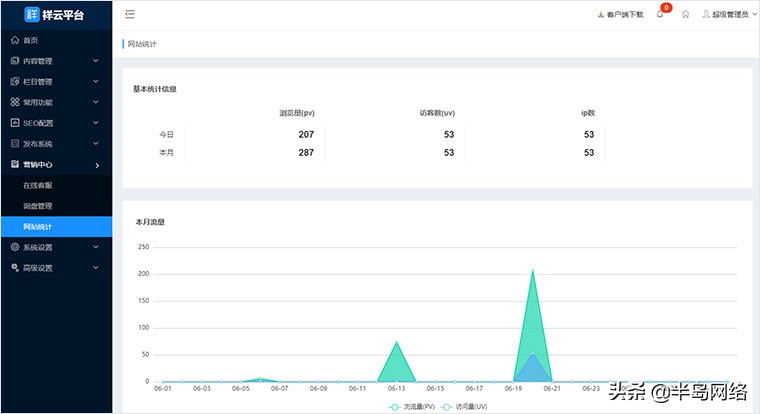This screenshot has height=414, width=760.
Task: Click the 首页 house icon in sidebar
Action: [x=14, y=40]
